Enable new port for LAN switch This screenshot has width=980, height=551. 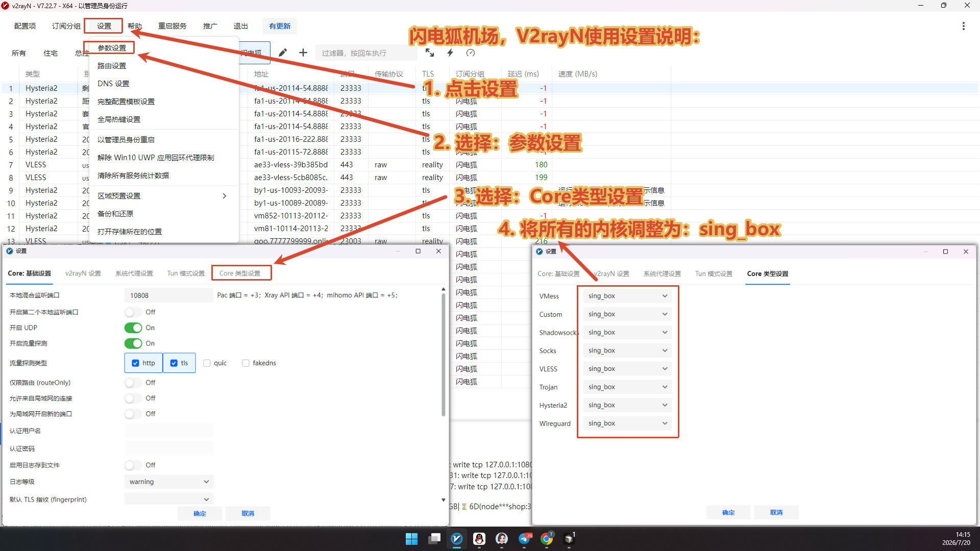(133, 414)
